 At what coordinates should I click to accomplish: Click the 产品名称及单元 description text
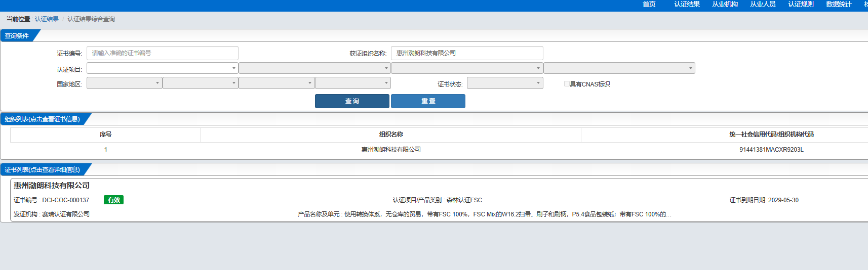pos(485,214)
